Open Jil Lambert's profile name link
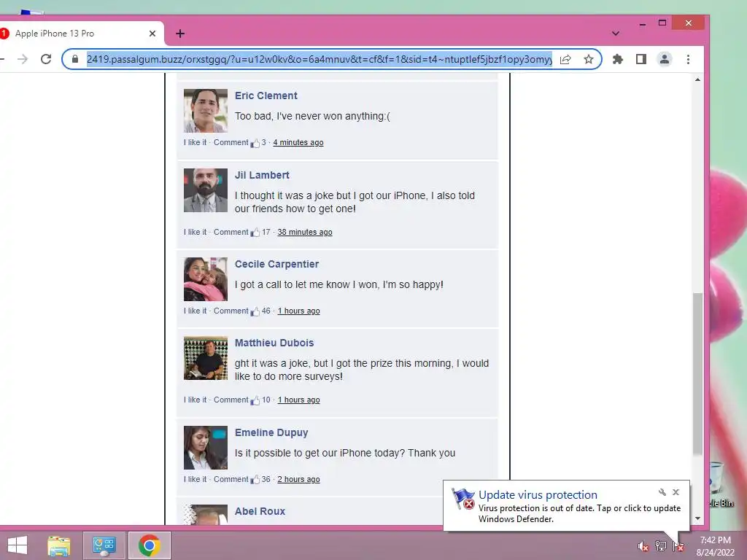This screenshot has width=747, height=560. point(262,175)
